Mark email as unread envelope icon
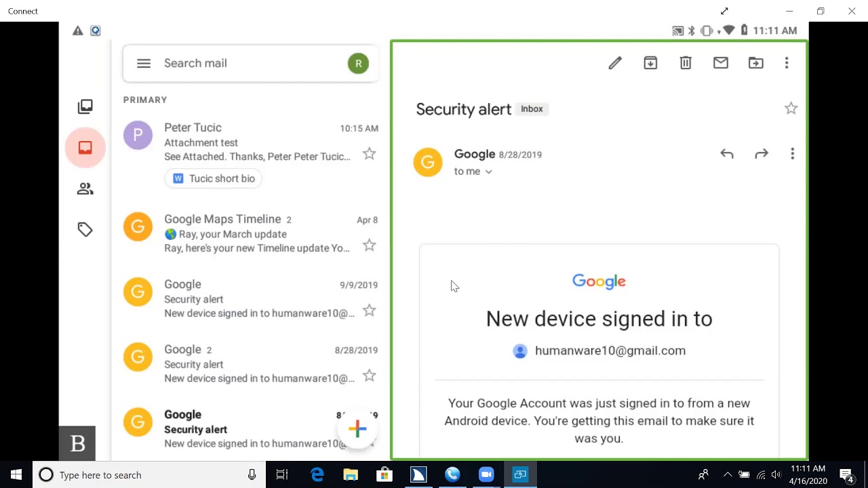The image size is (868, 488). [x=721, y=63]
